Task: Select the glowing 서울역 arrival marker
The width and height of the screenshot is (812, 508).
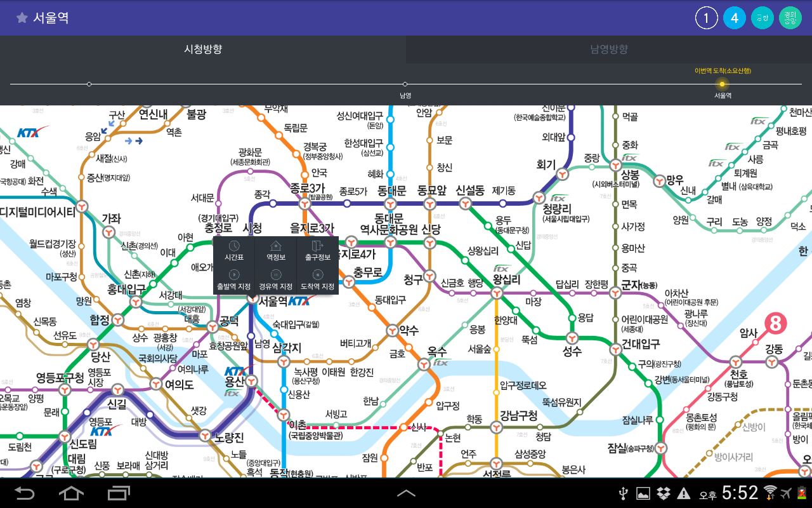Action: 723,84
